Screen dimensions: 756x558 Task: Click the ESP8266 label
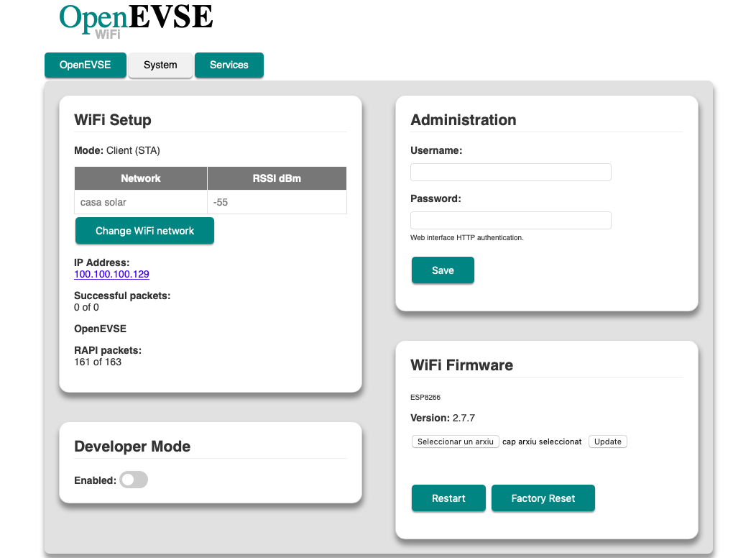click(425, 398)
